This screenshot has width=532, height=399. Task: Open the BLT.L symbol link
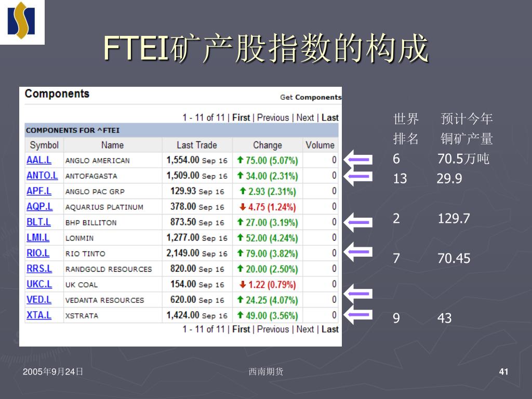tap(38, 222)
